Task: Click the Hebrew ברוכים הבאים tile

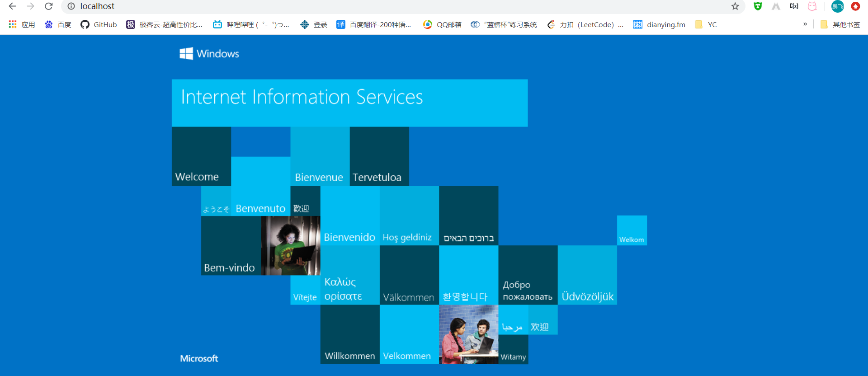Action: (x=468, y=216)
